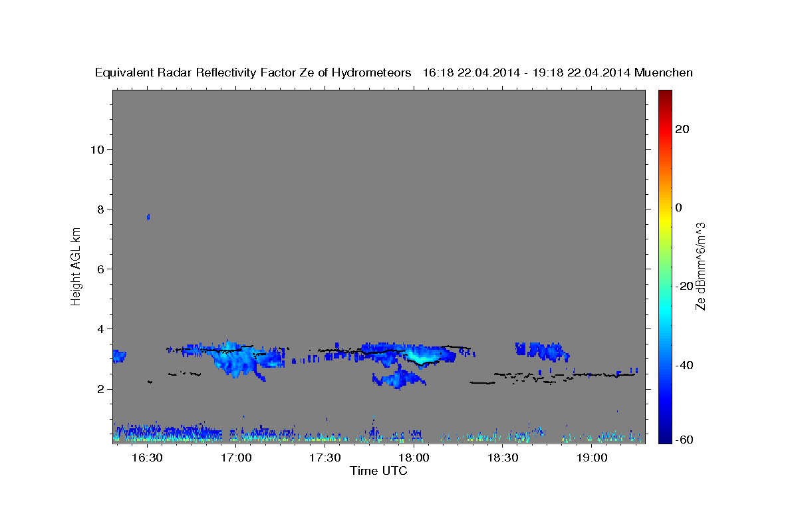Click the height tick label '6'

pyautogui.click(x=99, y=269)
